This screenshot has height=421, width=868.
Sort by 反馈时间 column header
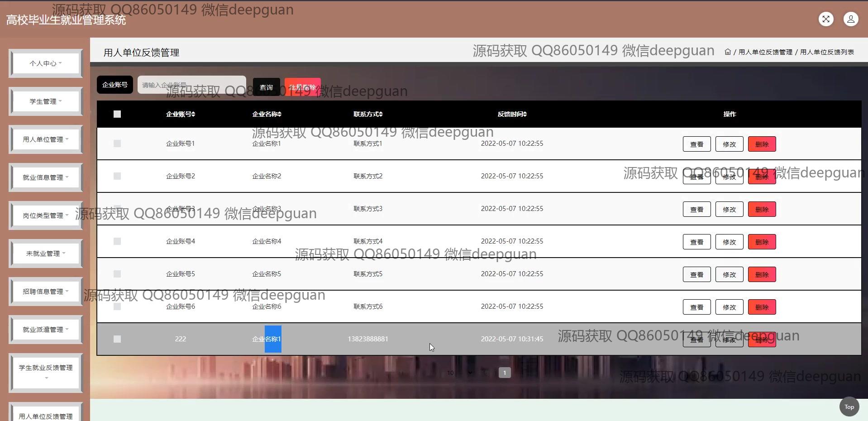coord(512,114)
